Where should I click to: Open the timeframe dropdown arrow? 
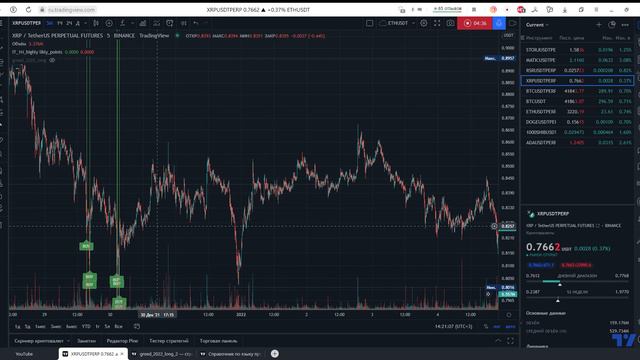(85, 23)
